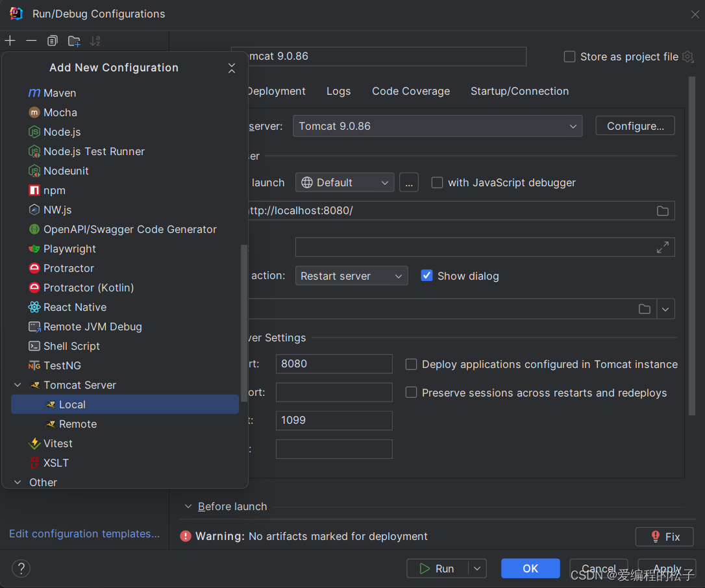
Task: Click the Configure... button
Action: coord(635,126)
